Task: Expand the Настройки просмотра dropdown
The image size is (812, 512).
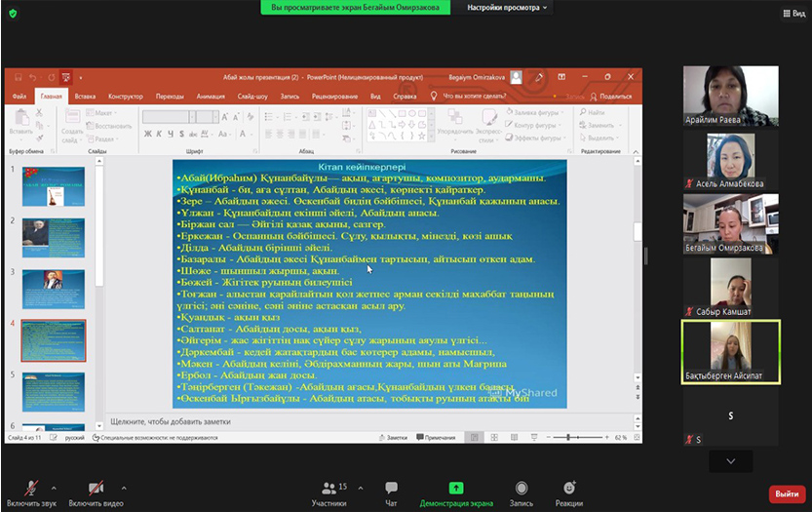Action: (x=507, y=8)
